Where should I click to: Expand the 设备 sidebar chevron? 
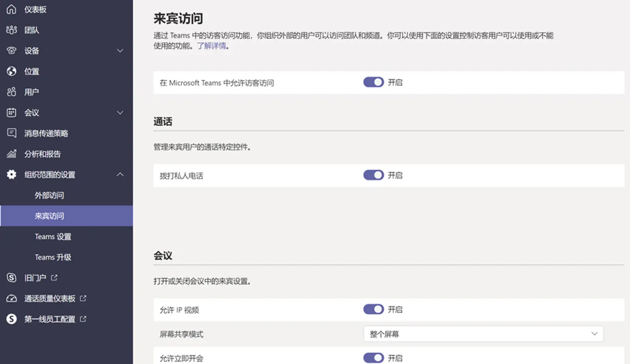tap(120, 51)
